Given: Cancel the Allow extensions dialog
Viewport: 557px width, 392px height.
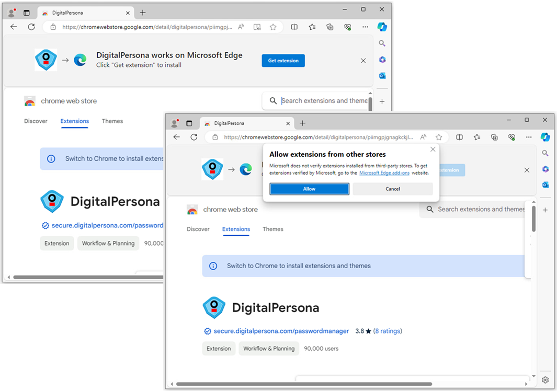Looking at the screenshot, I should point(393,189).
